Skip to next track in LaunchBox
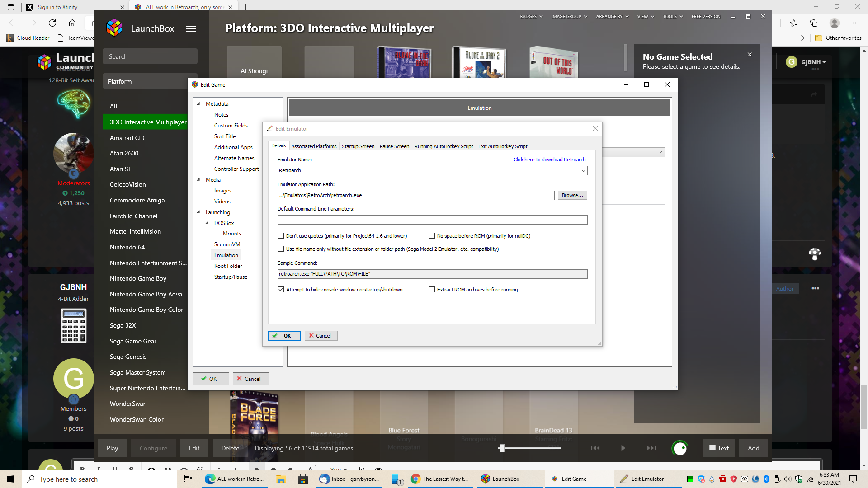Viewport: 868px width, 488px height. [x=651, y=448]
